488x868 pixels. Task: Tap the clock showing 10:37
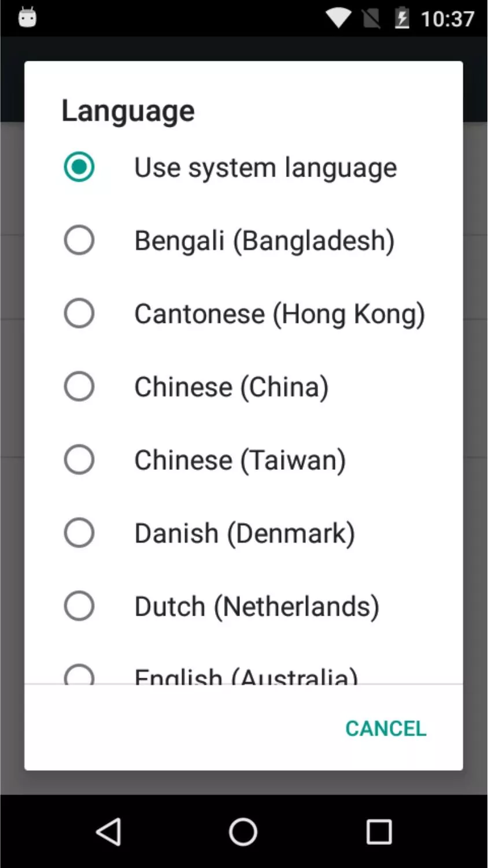tap(447, 19)
